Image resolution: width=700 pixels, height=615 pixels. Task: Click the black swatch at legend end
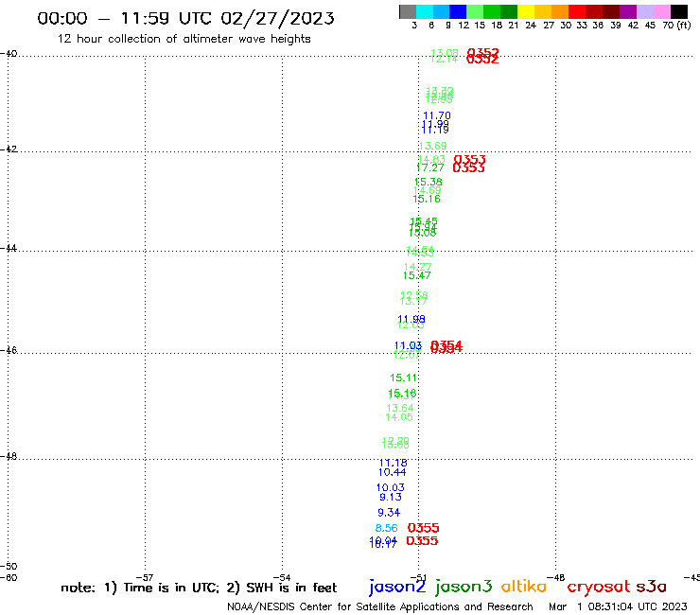(x=678, y=11)
